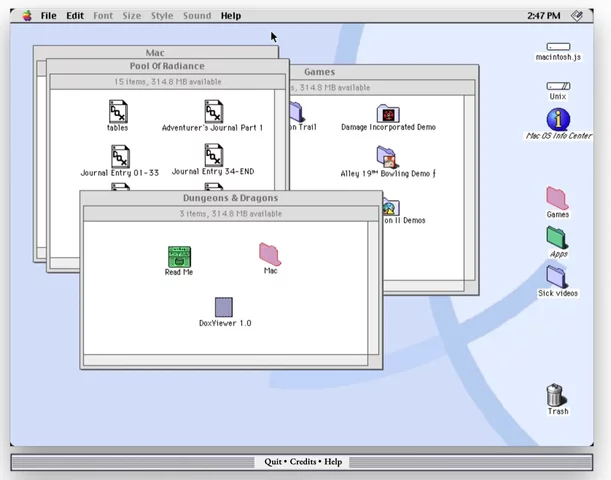Select the macintosh.js disk icon
Viewport: 611px width, 480px height.
[x=558, y=47]
